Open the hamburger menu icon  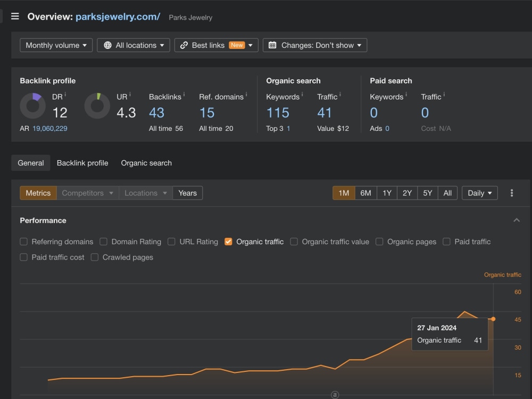(15, 16)
